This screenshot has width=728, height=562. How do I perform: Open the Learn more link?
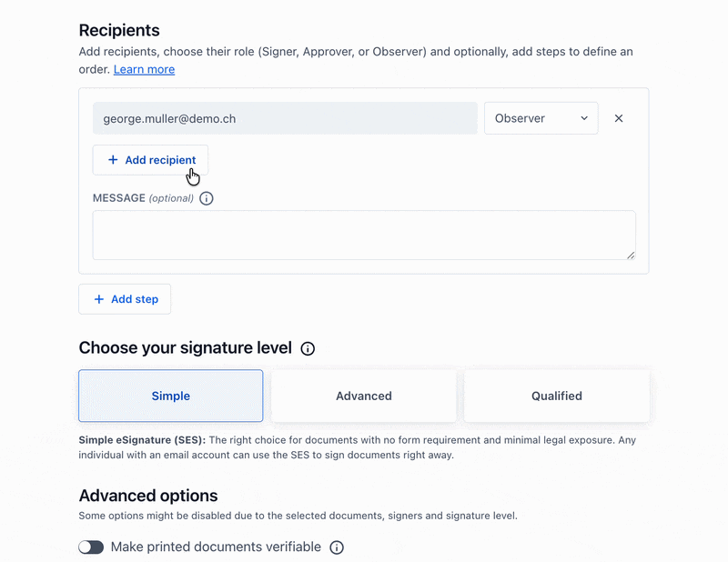click(x=144, y=69)
